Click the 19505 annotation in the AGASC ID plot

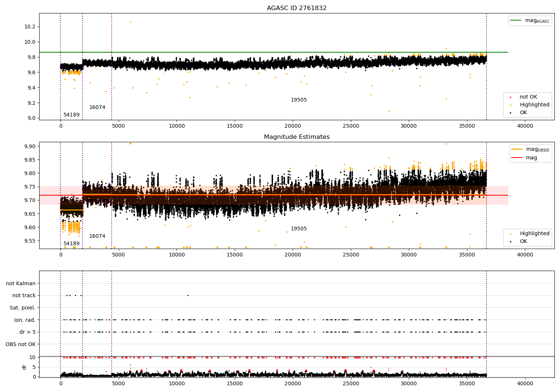pos(299,100)
